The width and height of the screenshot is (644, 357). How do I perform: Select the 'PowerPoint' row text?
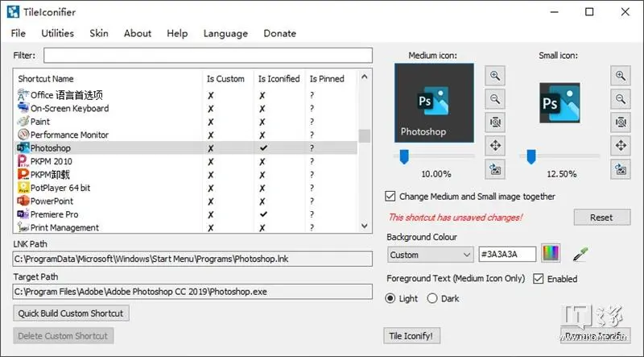coord(52,201)
